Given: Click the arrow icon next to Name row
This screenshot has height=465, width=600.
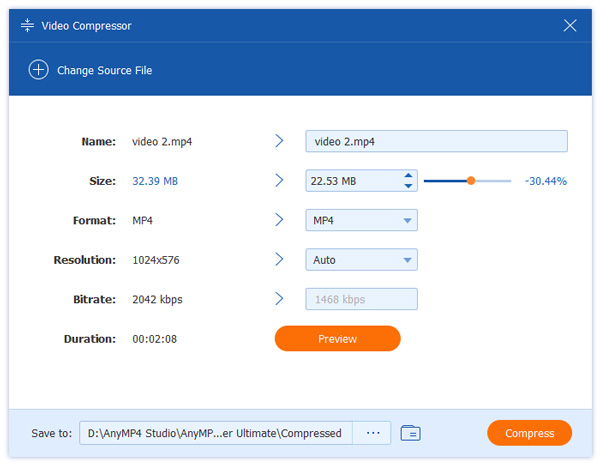Looking at the screenshot, I should pos(279,141).
